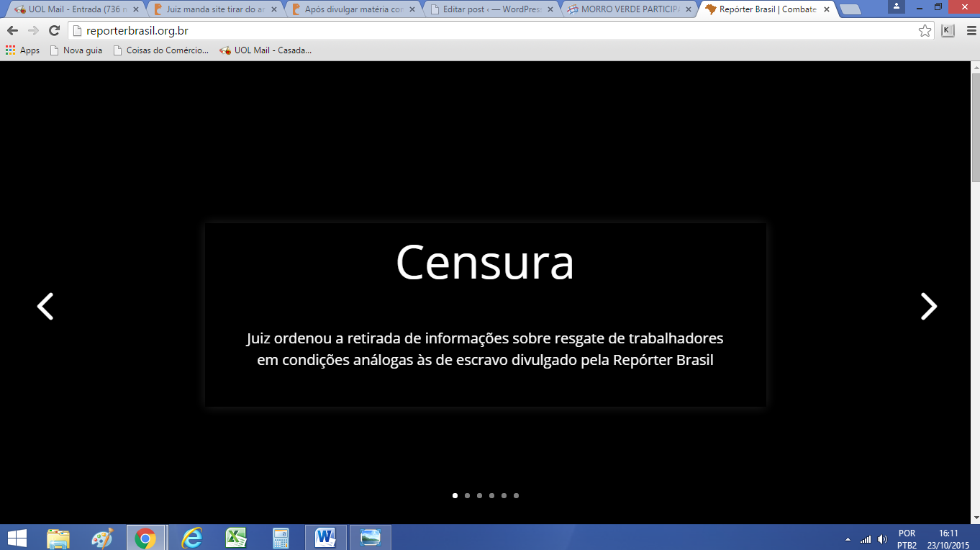Image resolution: width=980 pixels, height=550 pixels.
Task: Close the Juiz manda site tirar tab
Action: [273, 10]
